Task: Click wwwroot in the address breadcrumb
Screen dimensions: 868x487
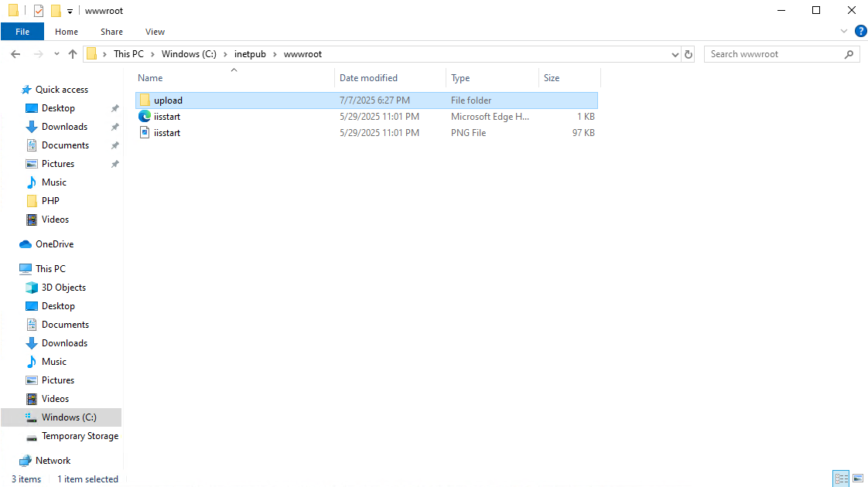Action: click(x=302, y=54)
